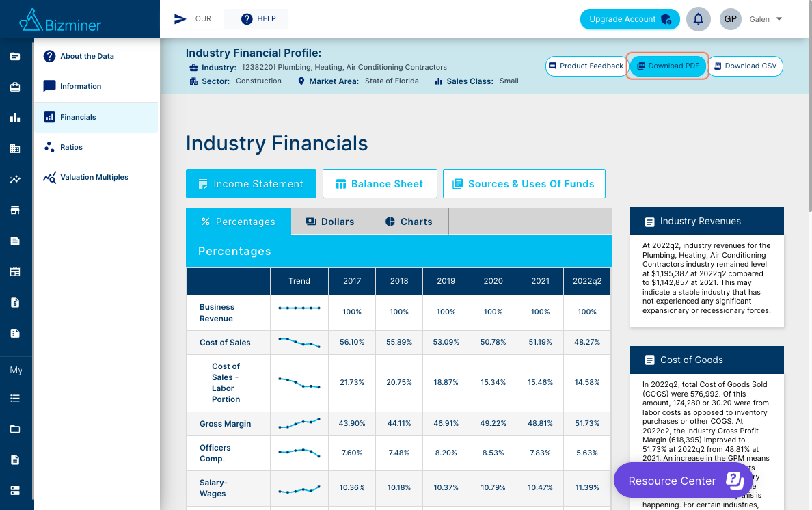Click the Industry Revenues panel header

(x=707, y=221)
